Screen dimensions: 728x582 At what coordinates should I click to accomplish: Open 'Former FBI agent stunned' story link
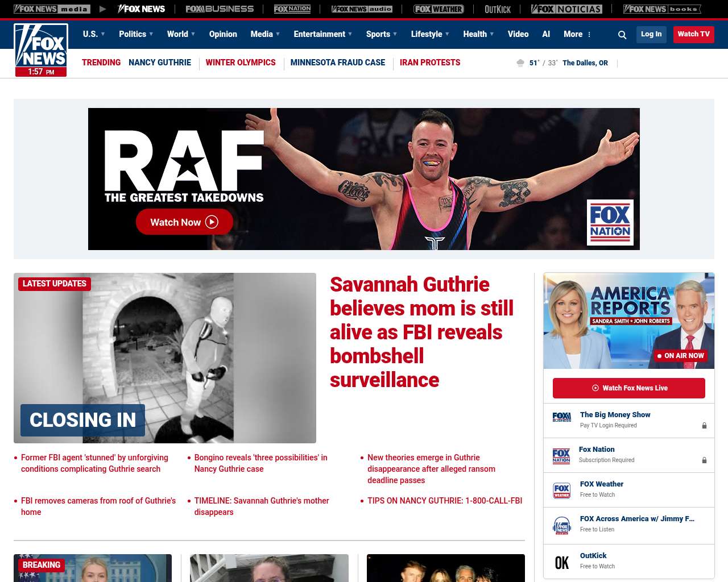(94, 463)
